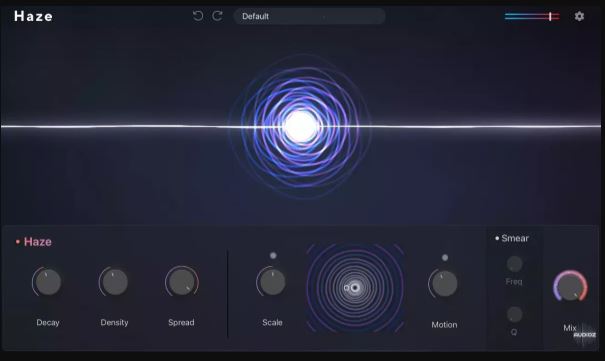Click the glowing orb visualizer center
605x361 pixels.
[301, 126]
